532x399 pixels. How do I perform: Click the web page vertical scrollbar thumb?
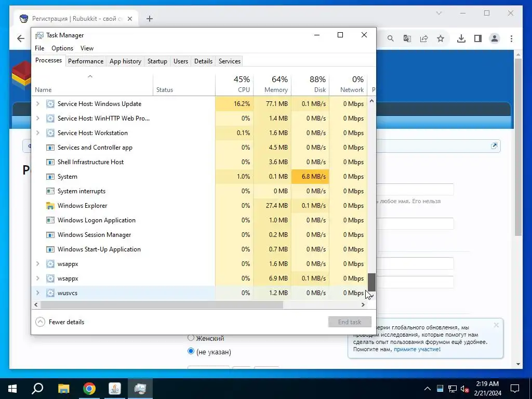click(x=518, y=148)
